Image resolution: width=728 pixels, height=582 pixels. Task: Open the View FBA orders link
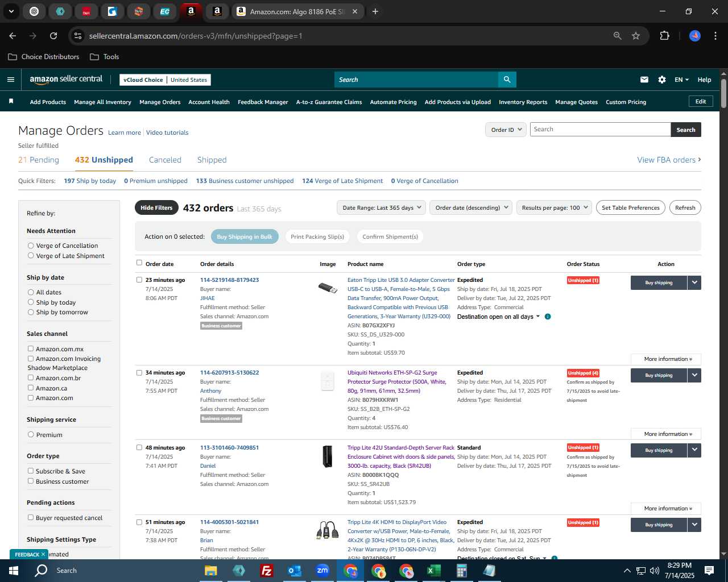point(669,160)
